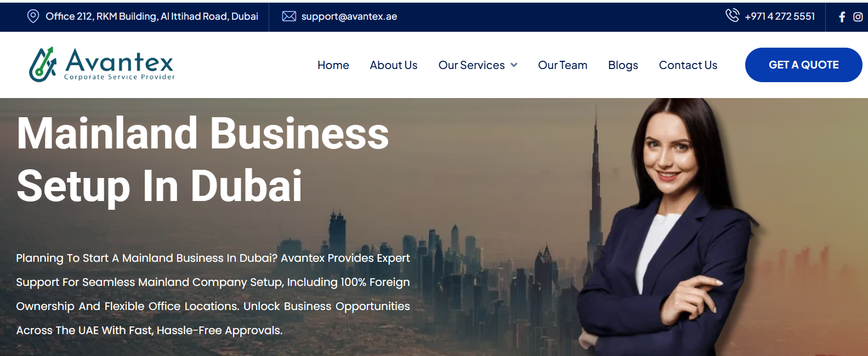This screenshot has height=356, width=868.
Task: Navigate to Our Team
Action: [563, 65]
